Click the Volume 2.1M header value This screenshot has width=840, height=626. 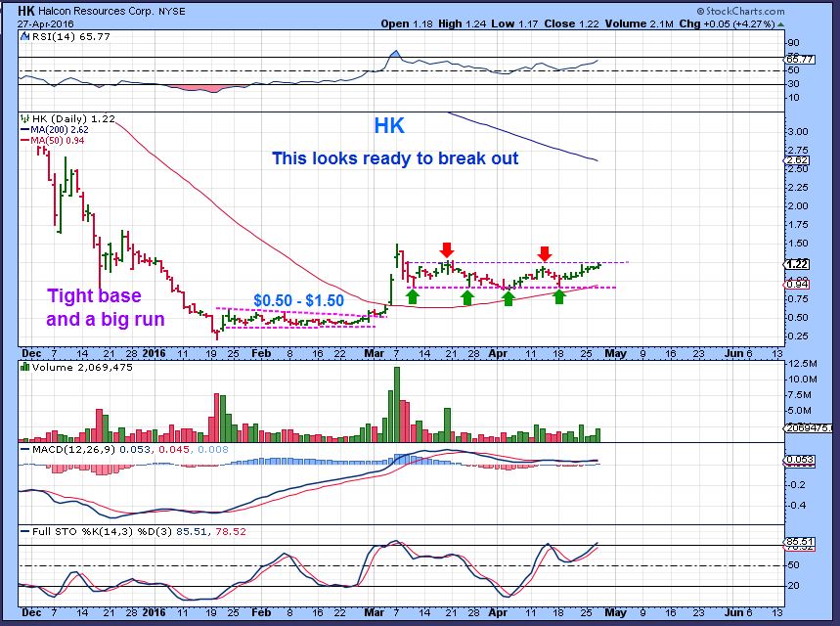pyautogui.click(x=640, y=24)
